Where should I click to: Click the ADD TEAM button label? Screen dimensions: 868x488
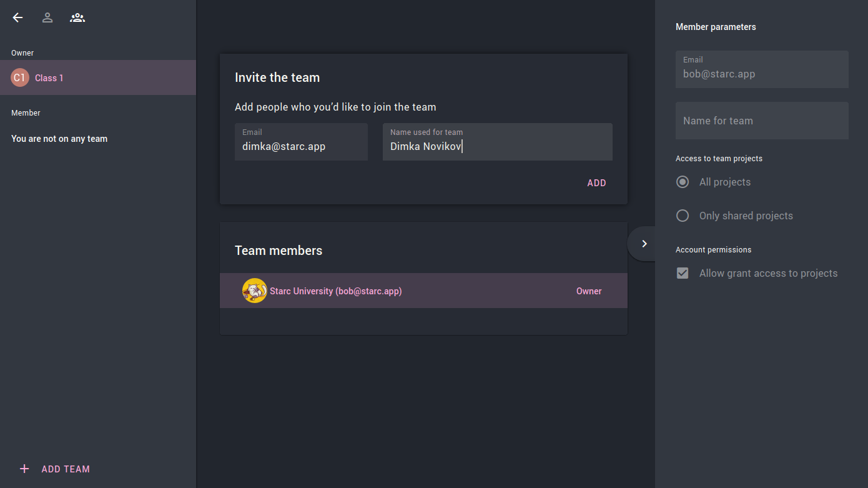click(66, 469)
